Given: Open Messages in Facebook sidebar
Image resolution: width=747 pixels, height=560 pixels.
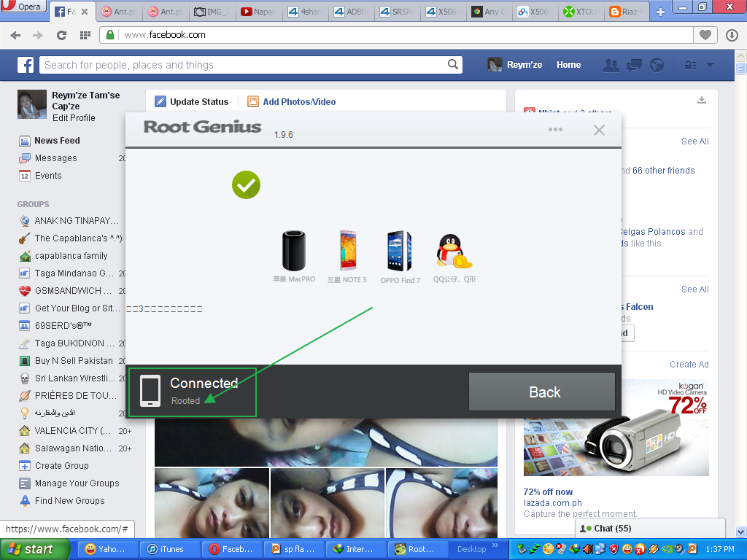Looking at the screenshot, I should click(x=55, y=158).
